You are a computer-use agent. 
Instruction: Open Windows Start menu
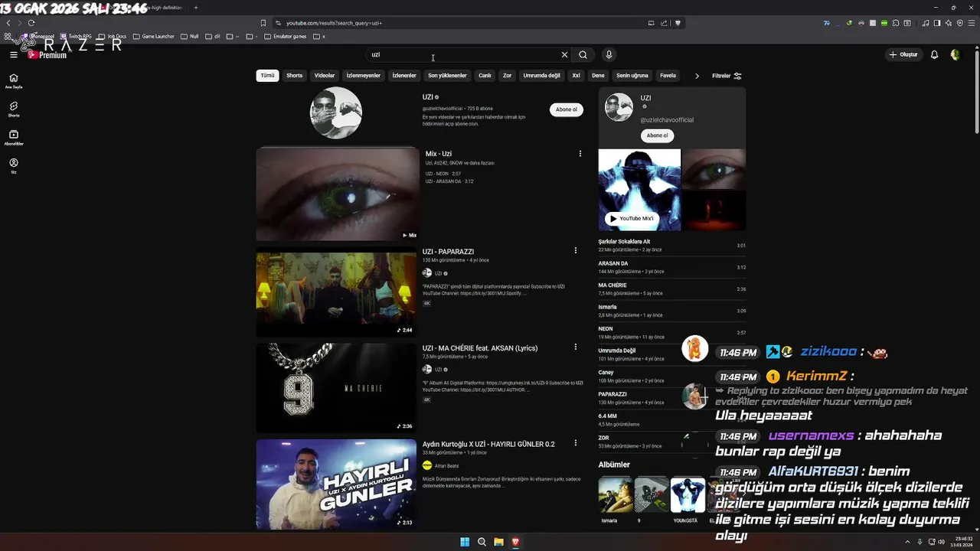(465, 542)
